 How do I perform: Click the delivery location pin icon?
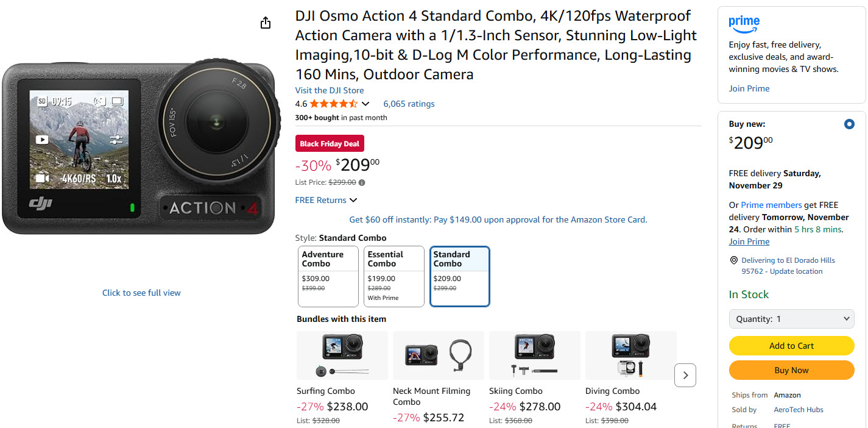pyautogui.click(x=733, y=260)
